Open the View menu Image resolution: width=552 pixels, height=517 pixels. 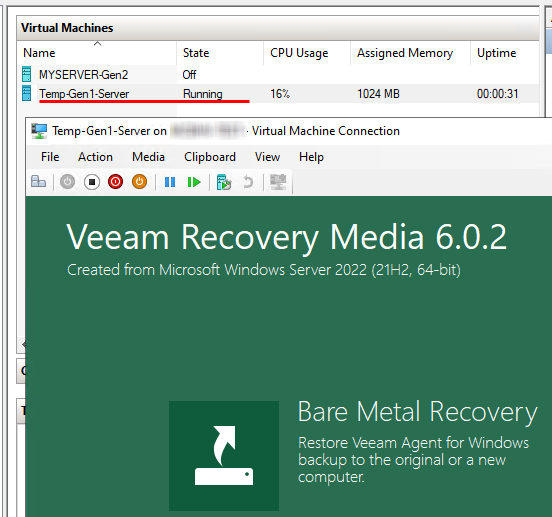point(268,157)
